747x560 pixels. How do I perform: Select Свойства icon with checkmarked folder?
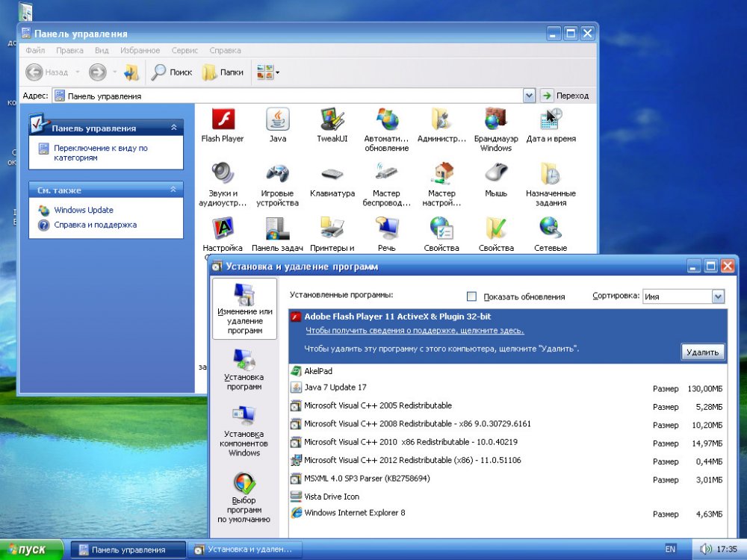click(x=496, y=234)
